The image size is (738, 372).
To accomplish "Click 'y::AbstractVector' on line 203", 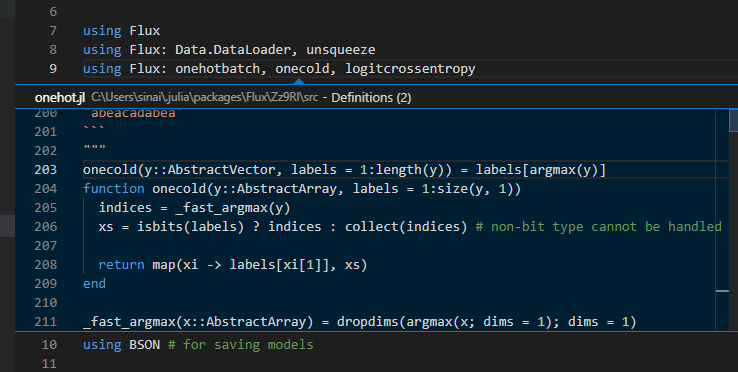I will [x=210, y=170].
